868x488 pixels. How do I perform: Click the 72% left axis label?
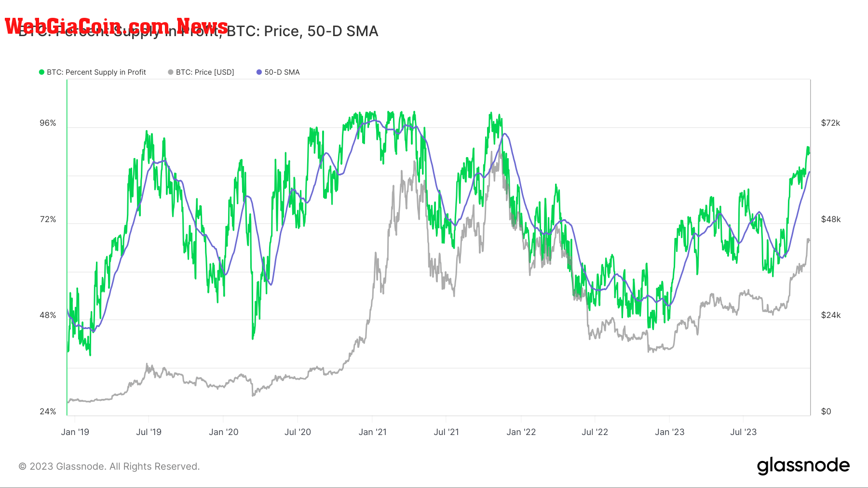click(48, 220)
